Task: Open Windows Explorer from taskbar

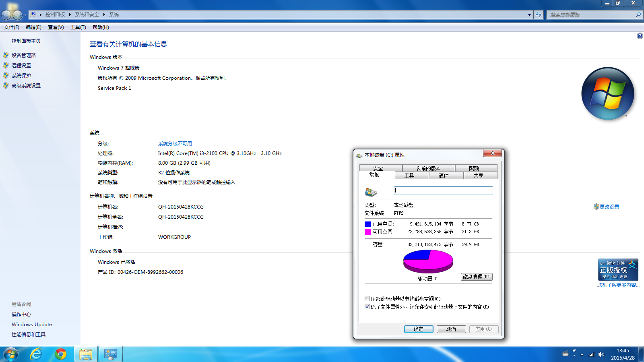Action: [86, 354]
